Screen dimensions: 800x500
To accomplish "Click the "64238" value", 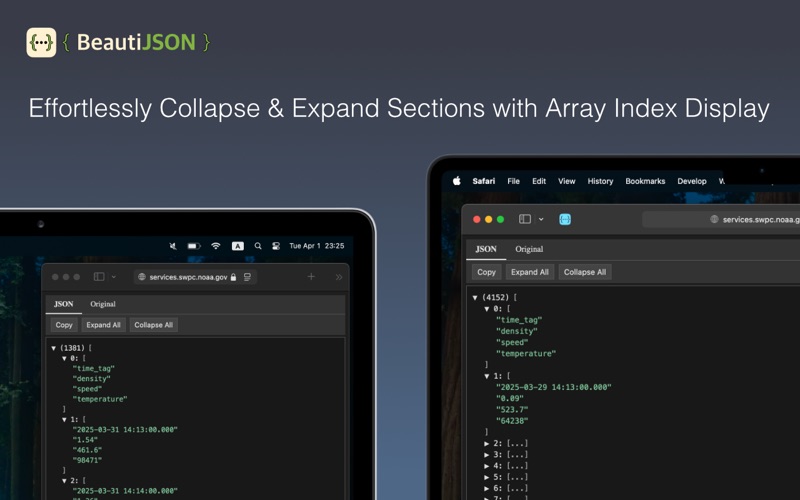I will click(512, 421).
